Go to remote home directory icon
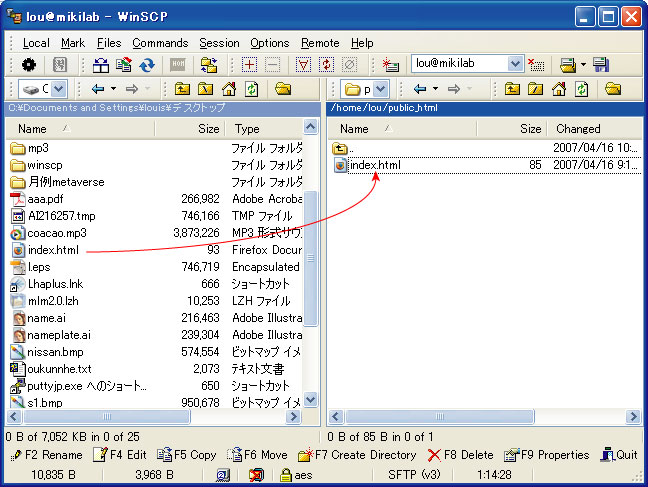 pos(559,89)
